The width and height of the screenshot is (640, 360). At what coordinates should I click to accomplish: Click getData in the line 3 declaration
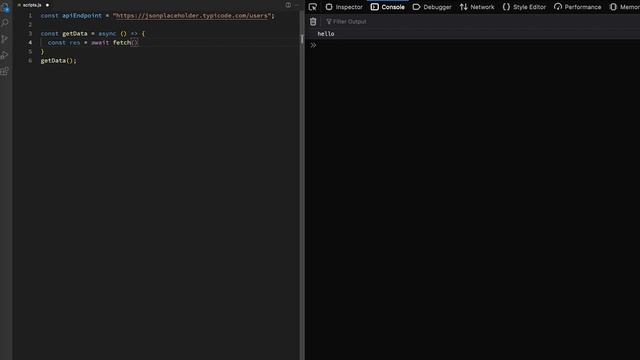75,33
